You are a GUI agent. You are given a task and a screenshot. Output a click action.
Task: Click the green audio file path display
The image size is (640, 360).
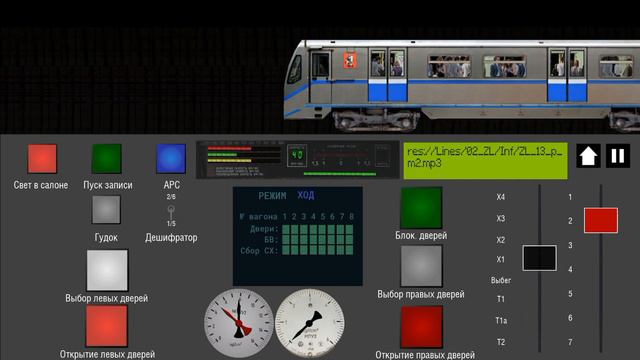click(485, 161)
